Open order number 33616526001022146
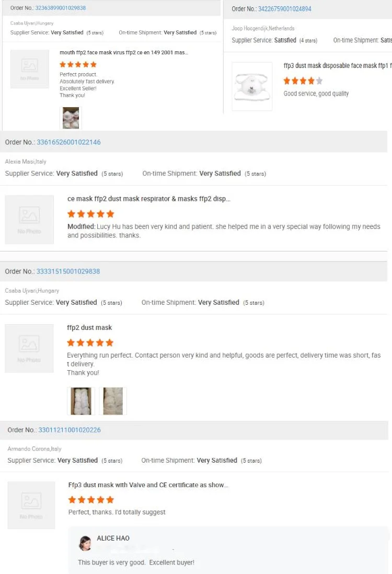This screenshot has height=574, width=392. coord(68,142)
